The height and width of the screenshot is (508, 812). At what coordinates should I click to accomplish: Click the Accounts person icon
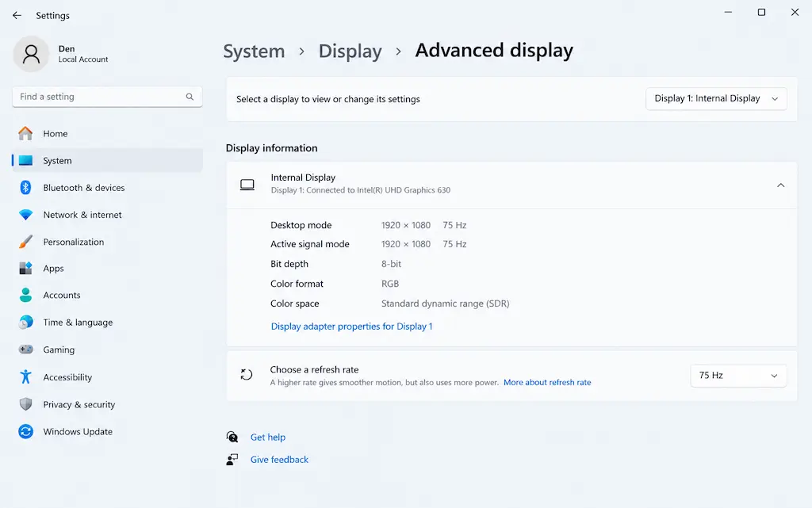click(25, 295)
